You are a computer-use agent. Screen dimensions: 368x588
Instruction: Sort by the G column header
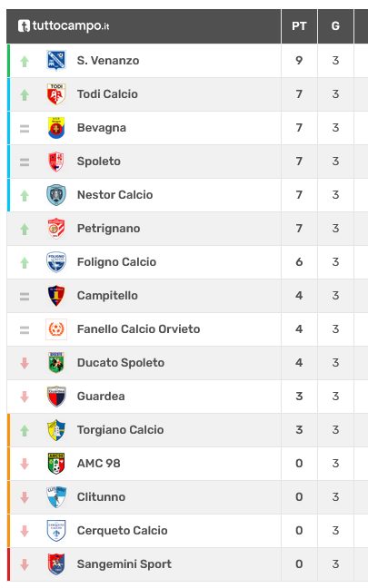(x=335, y=26)
